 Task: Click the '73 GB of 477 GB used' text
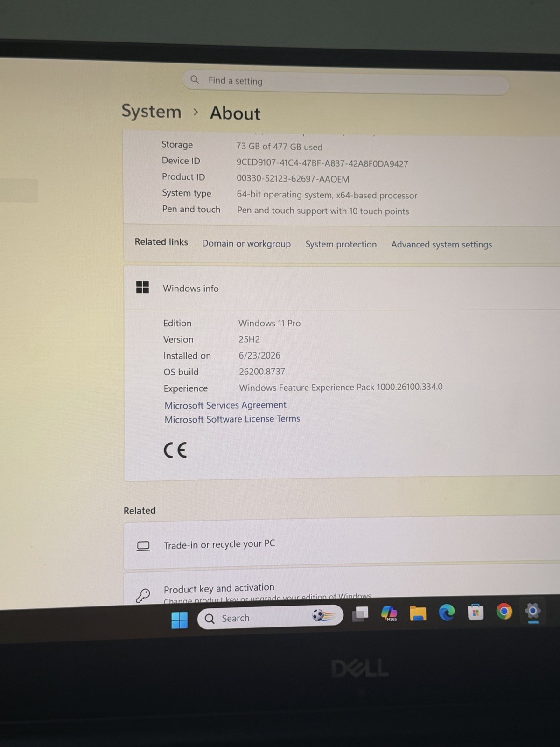point(279,147)
